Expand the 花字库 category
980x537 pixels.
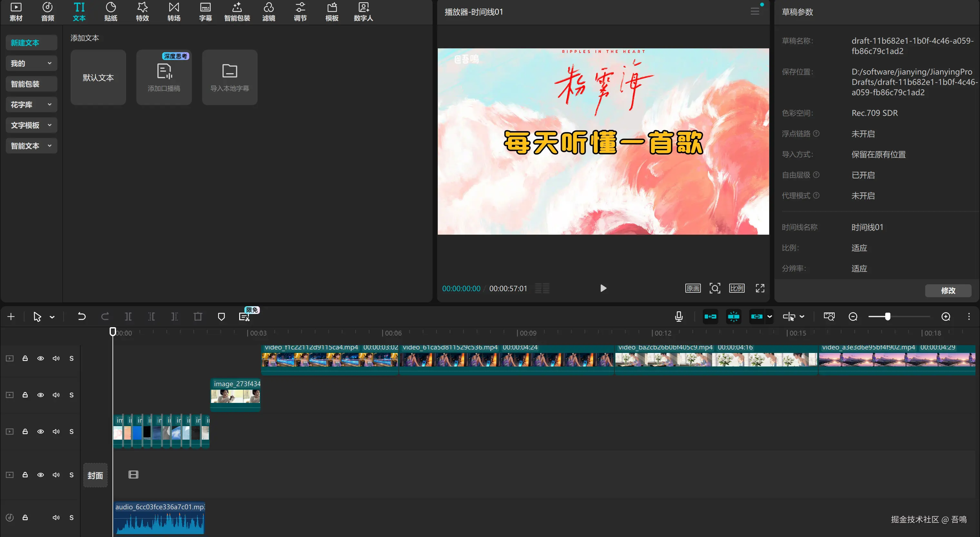(x=31, y=104)
